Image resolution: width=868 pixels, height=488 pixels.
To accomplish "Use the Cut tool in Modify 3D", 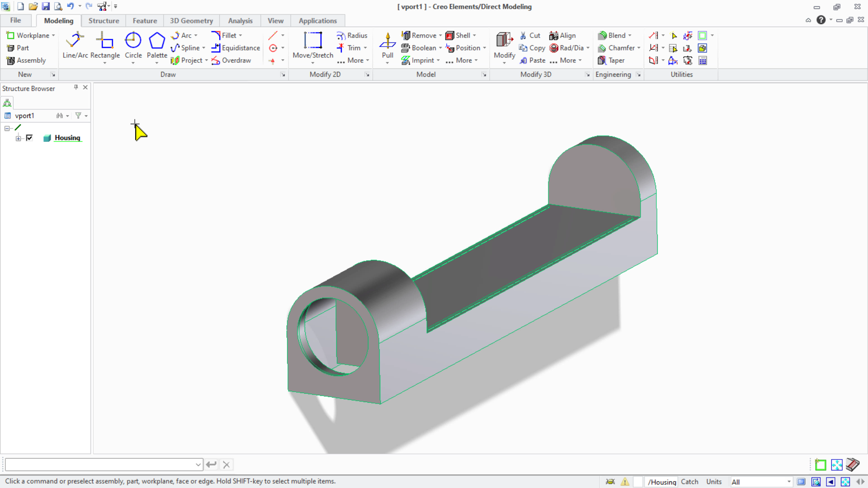I will 530,35.
